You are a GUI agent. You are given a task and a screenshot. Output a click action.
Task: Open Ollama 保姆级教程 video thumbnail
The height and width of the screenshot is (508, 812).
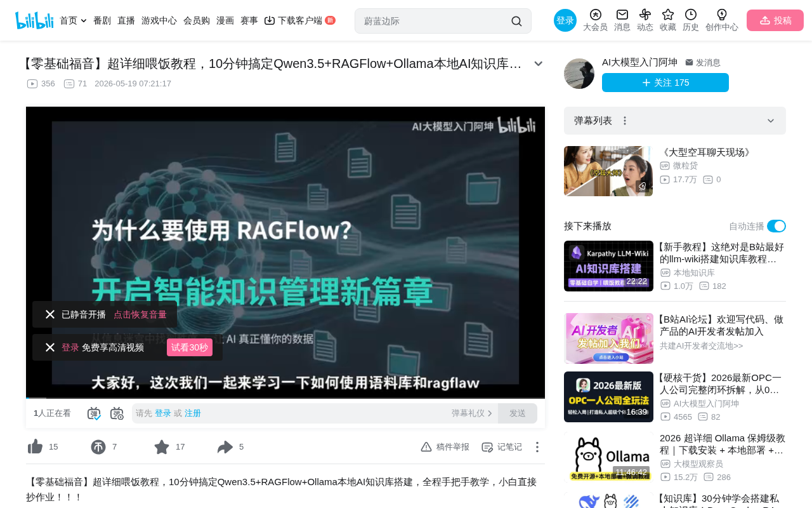tap(608, 457)
